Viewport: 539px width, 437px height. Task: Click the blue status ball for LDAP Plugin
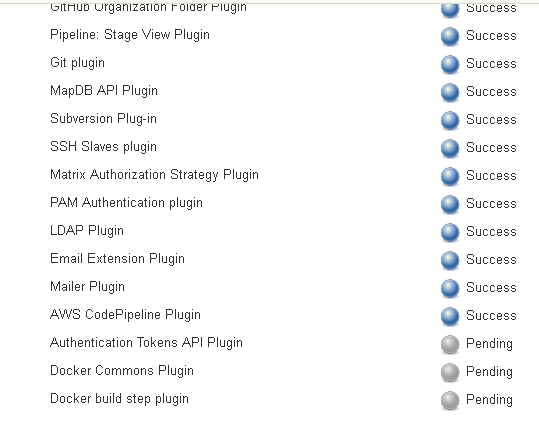point(450,232)
